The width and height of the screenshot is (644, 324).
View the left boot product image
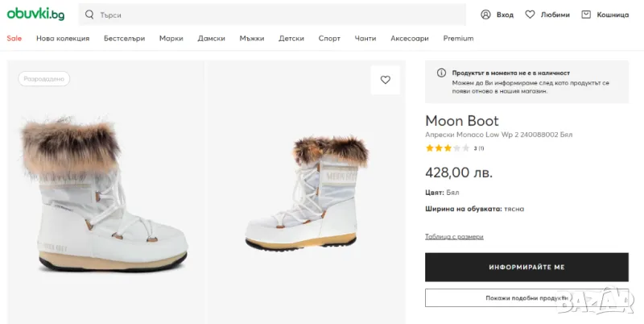coord(105,193)
